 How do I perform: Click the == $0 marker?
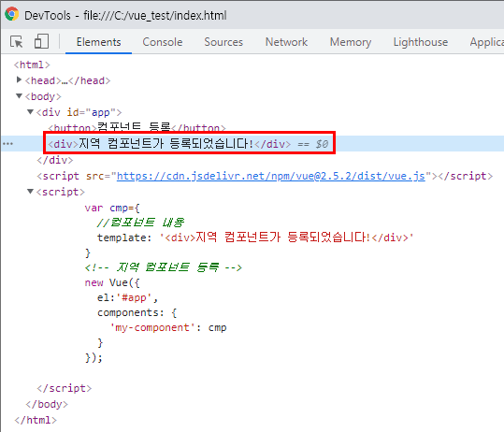[x=312, y=144]
